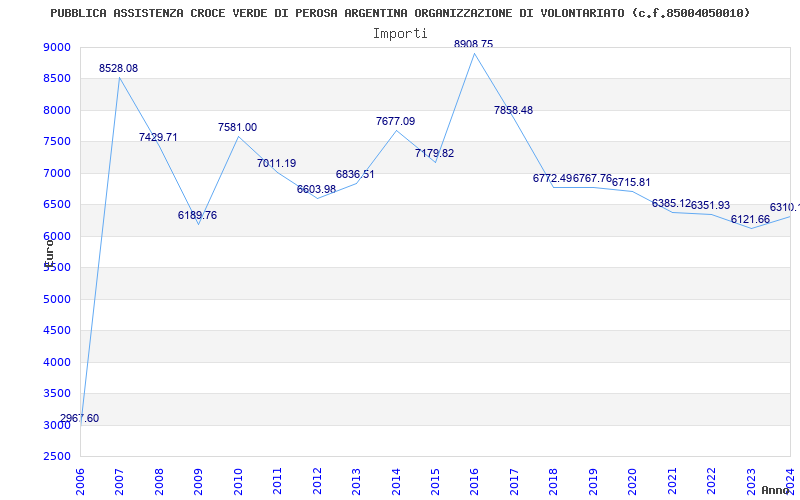Click the x-axis year 2010
The width and height of the screenshot is (800, 500).
(x=238, y=481)
